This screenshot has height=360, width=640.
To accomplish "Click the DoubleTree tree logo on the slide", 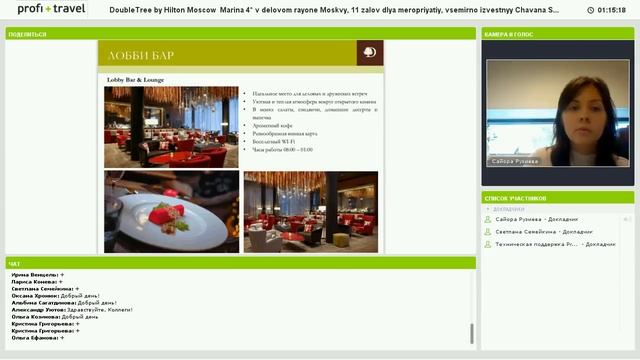I will tap(369, 53).
